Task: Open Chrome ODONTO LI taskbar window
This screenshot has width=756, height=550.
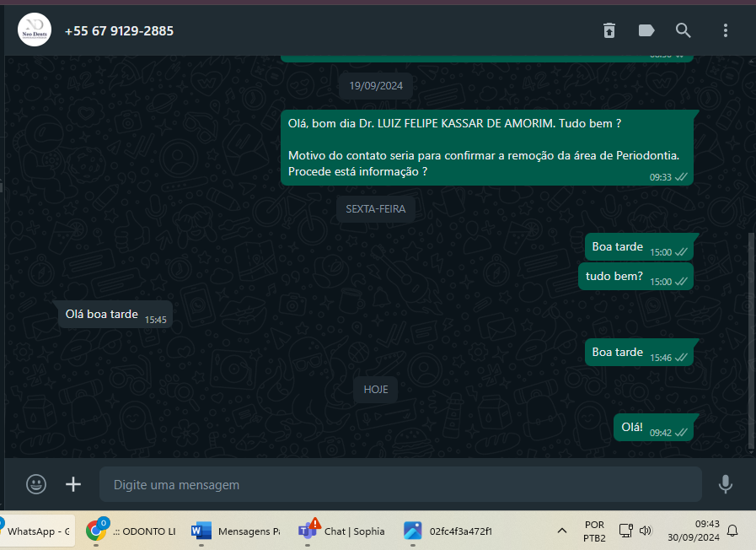Action: pos(130,531)
